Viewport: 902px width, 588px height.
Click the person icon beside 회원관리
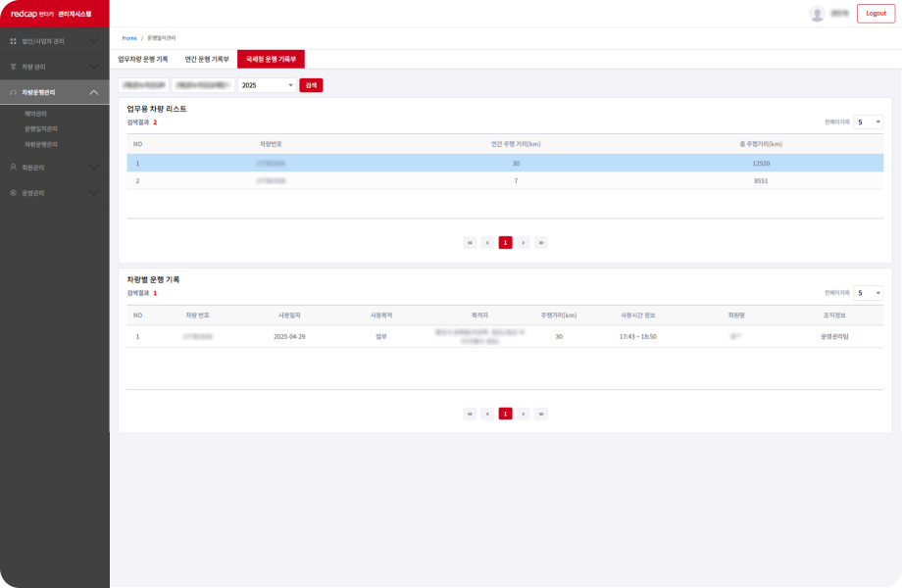click(13, 168)
